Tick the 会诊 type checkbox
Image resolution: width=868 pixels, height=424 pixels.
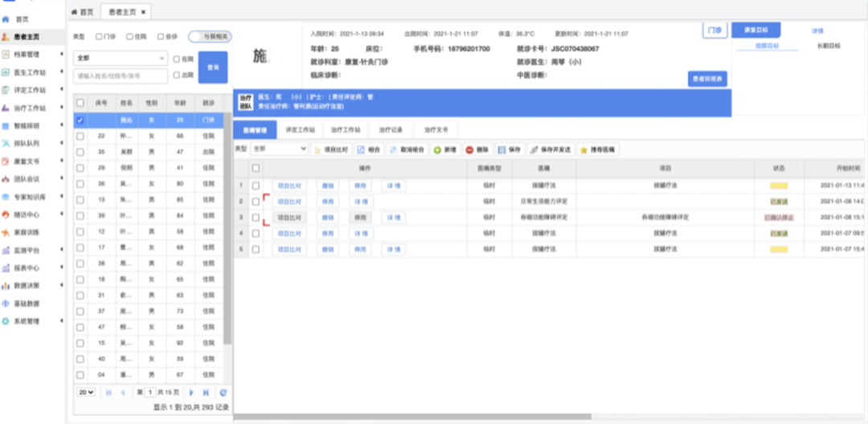161,36
